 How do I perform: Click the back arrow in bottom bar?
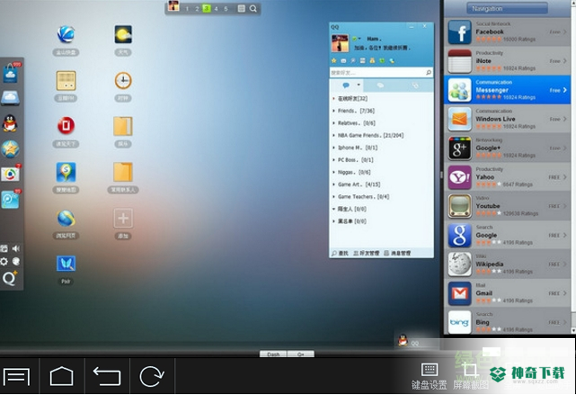point(107,376)
